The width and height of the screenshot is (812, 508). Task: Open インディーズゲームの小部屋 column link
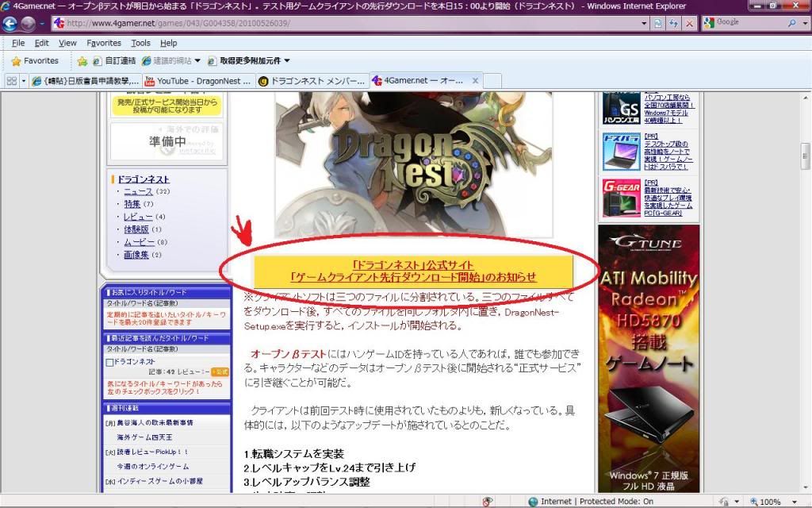coord(159,481)
